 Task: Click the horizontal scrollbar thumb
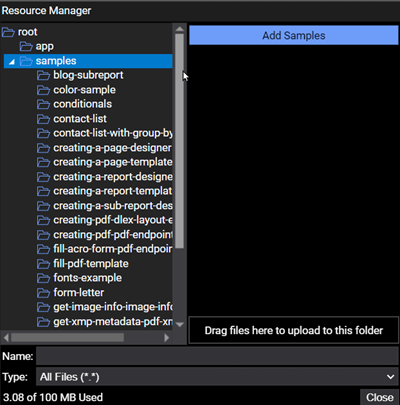tap(68, 338)
